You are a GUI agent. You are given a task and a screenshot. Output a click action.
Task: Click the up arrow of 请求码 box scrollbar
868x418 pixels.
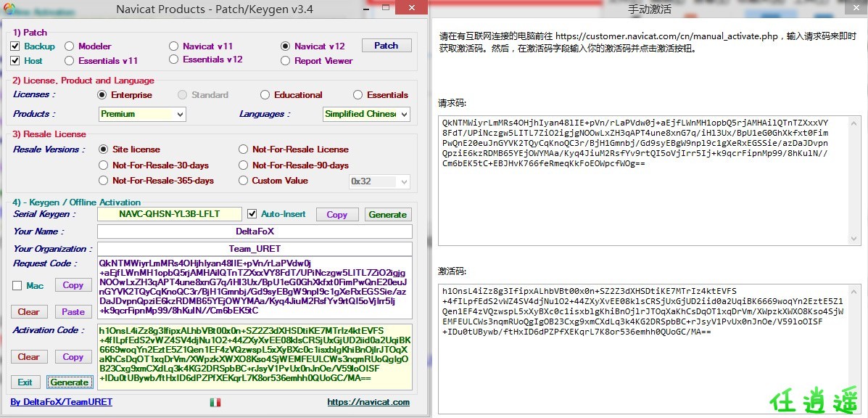[x=855, y=123]
